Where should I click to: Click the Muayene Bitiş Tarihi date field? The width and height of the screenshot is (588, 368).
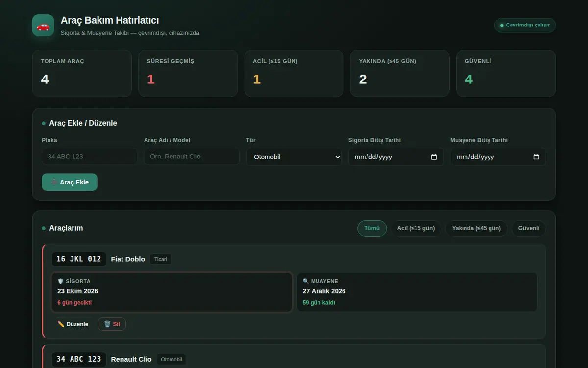498,157
